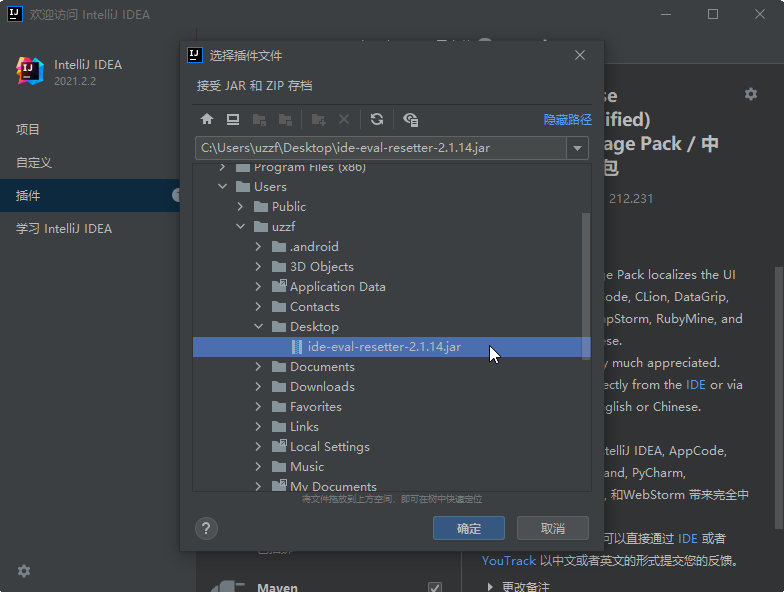784x592 pixels.
Task: Select the ide-eval-resetter jar file icon
Action: [x=296, y=346]
